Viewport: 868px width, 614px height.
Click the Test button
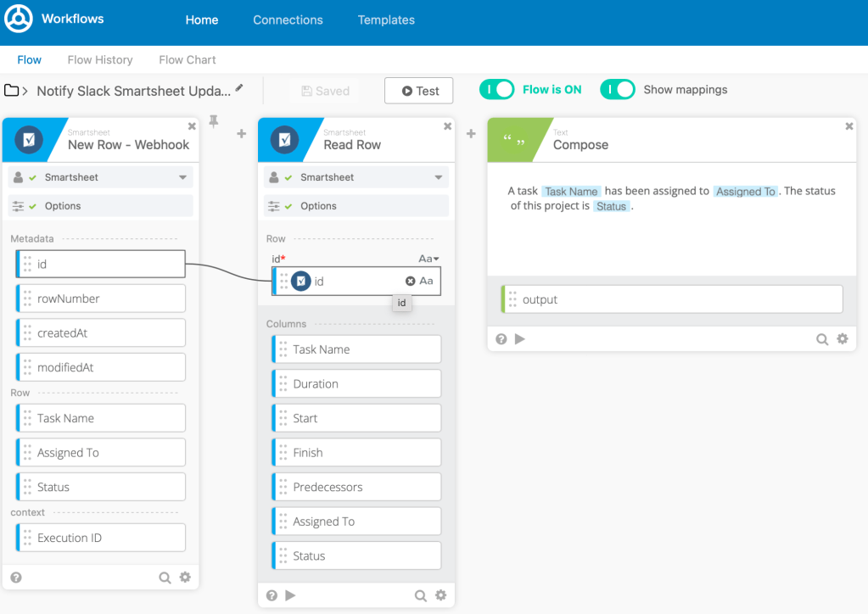coord(419,91)
